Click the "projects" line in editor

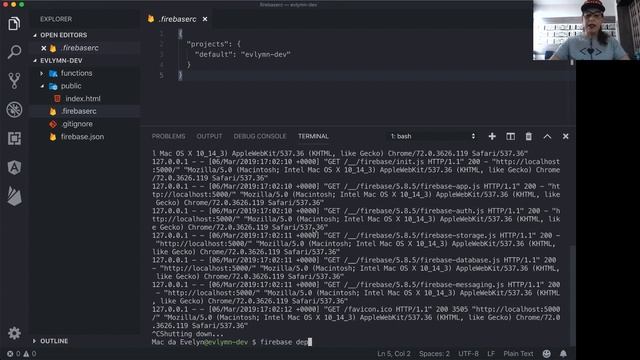213,44
